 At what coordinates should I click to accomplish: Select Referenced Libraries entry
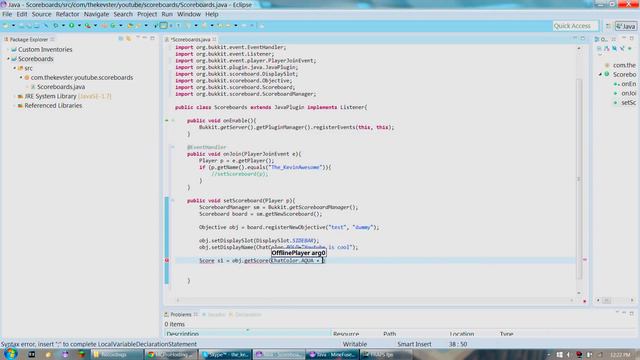click(x=53, y=105)
